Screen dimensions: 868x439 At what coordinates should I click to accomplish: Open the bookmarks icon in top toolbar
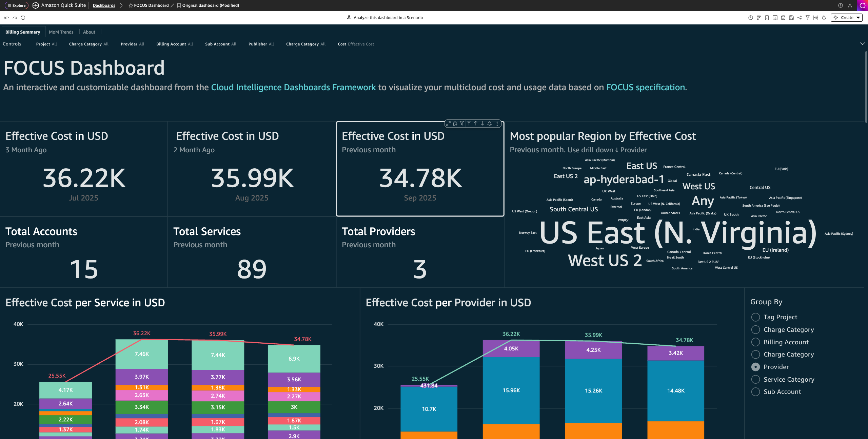point(767,18)
